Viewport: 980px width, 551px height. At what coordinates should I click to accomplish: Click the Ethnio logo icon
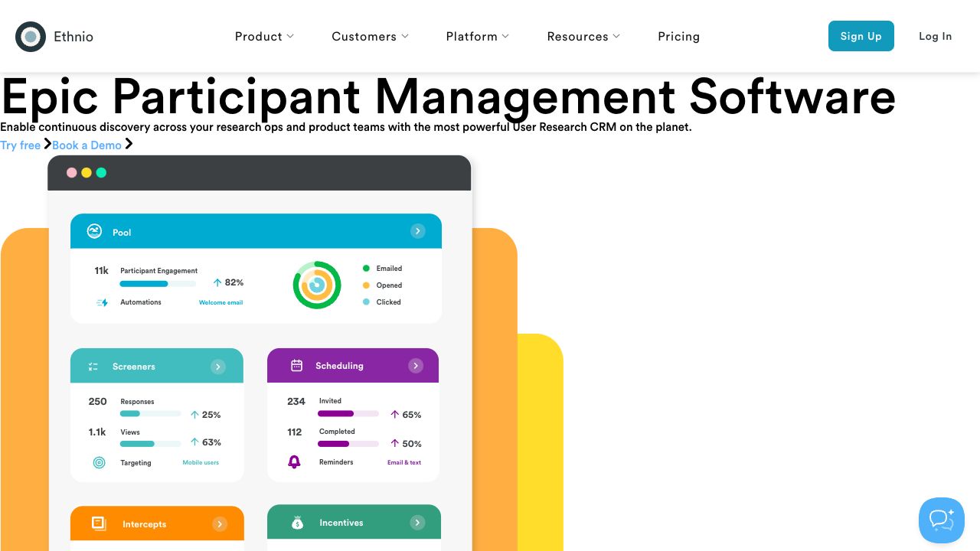click(31, 36)
